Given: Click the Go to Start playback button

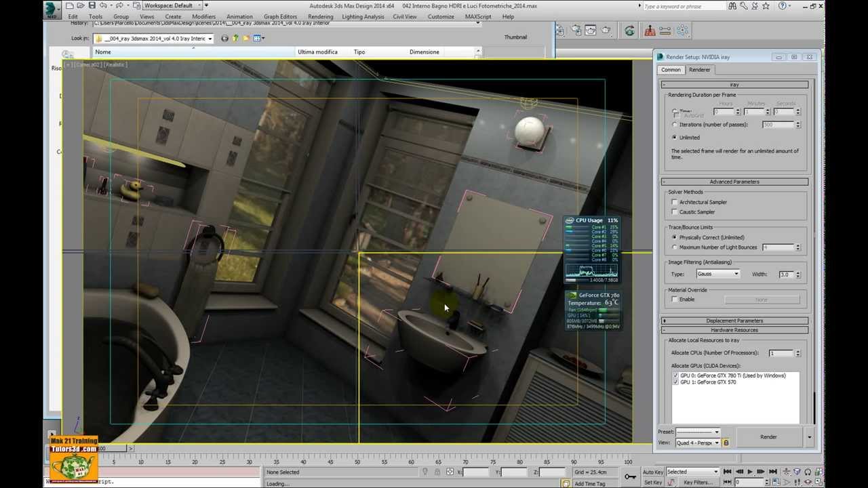Looking at the screenshot, I should pyautogui.click(x=727, y=472).
